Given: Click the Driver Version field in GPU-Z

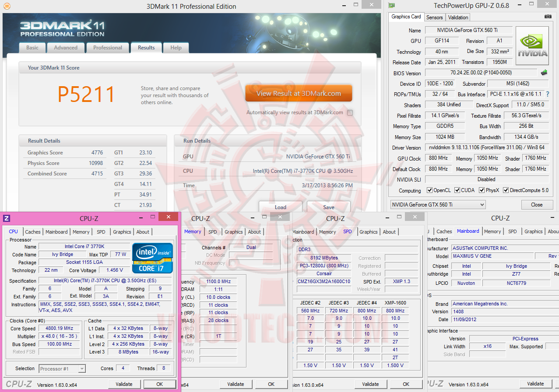Looking at the screenshot, I should tap(487, 147).
